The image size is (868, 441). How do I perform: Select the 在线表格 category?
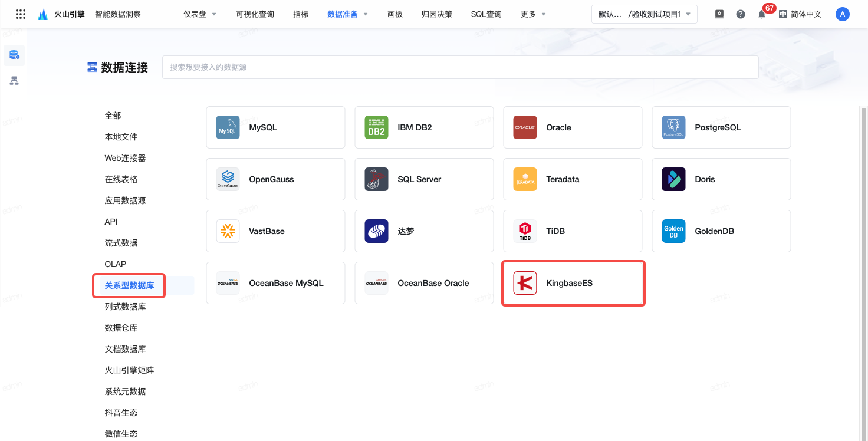pos(121,179)
